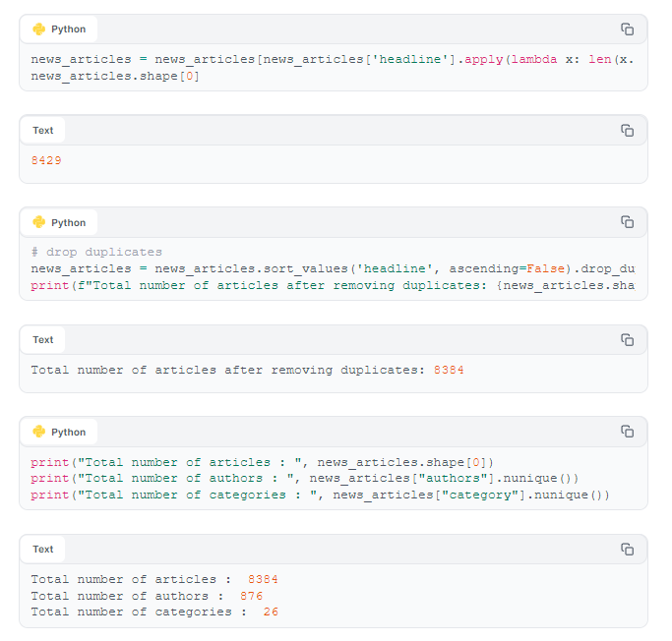Image resolution: width=672 pixels, height=641 pixels.
Task: Copy the removing duplicates output text
Action: pyautogui.click(x=627, y=339)
